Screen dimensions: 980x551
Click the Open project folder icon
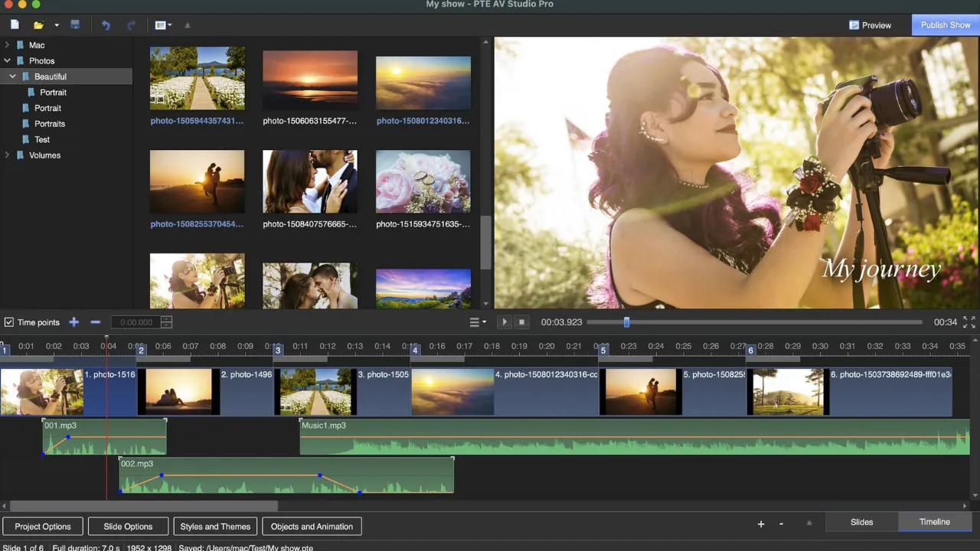tap(38, 25)
